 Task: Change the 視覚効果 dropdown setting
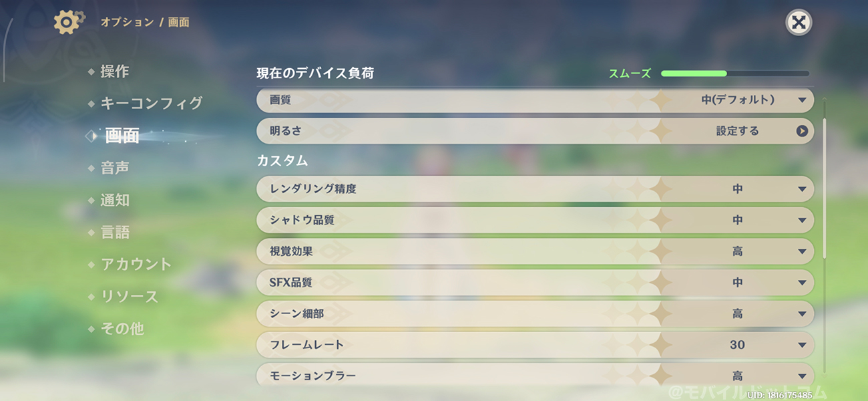click(802, 251)
